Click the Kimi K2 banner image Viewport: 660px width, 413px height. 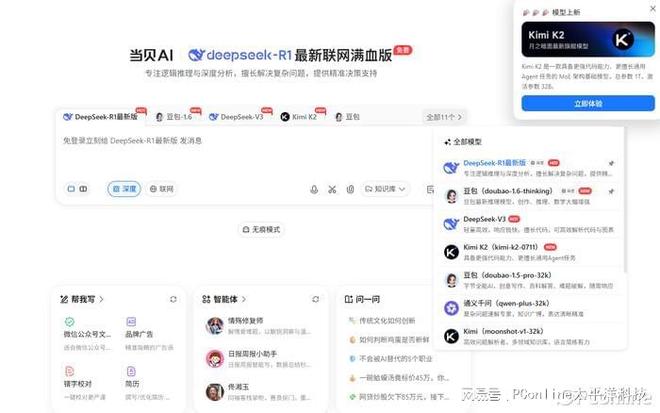[588, 40]
